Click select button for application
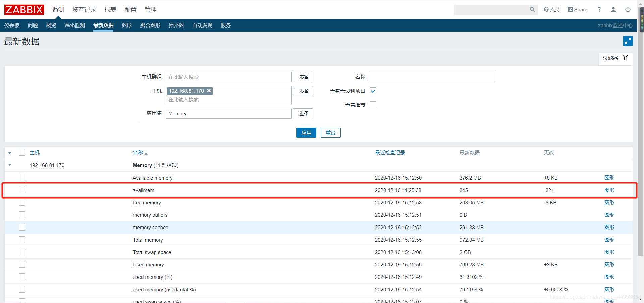 coord(303,113)
